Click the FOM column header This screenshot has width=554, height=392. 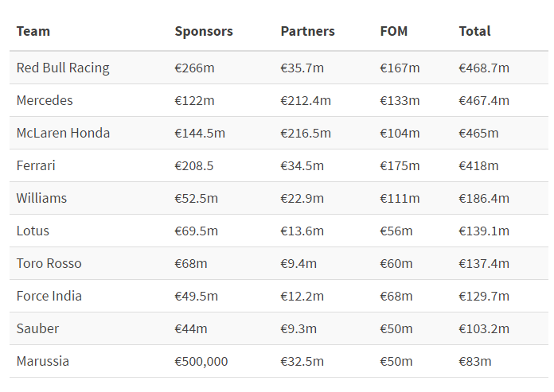pos(393,31)
